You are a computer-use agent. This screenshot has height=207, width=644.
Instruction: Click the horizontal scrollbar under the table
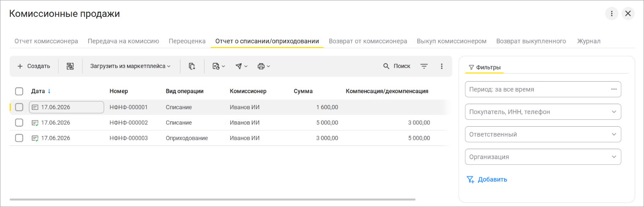213,199
